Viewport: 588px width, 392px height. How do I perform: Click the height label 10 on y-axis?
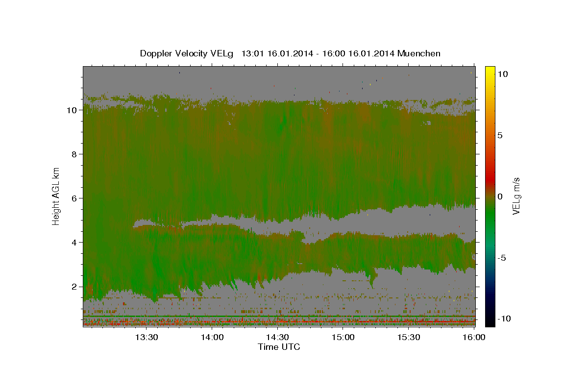click(x=72, y=110)
